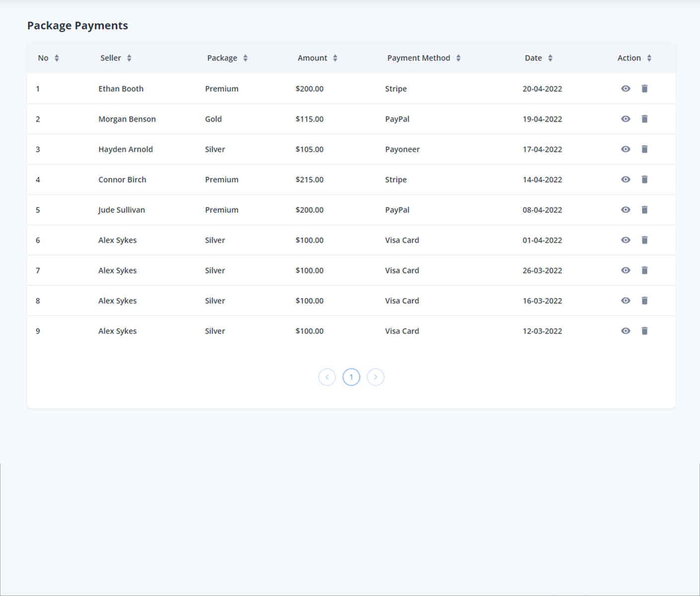
Task: View the Alex Sykes payment dated 01-04-2022
Action: [x=626, y=240]
